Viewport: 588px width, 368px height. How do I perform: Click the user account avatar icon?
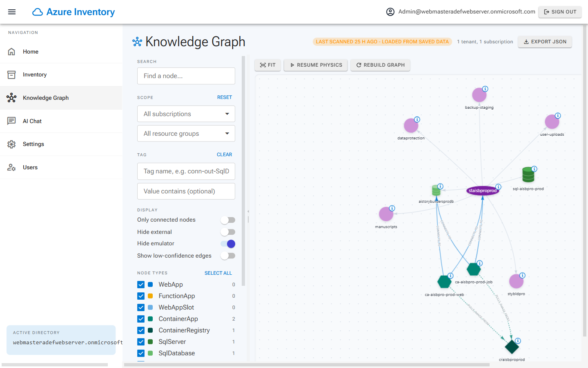coord(390,12)
